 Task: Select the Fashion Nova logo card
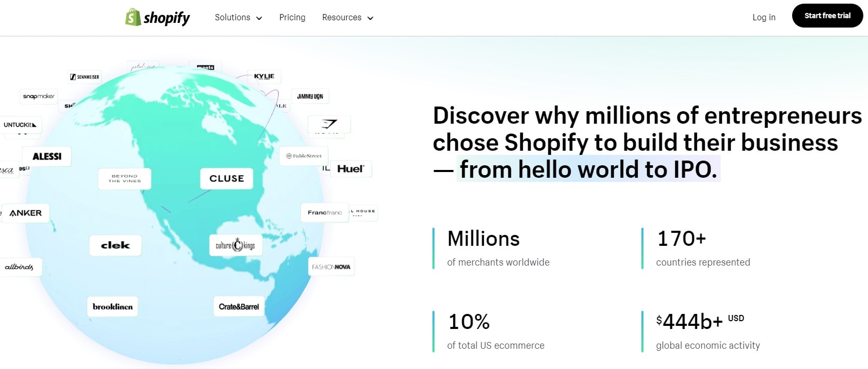point(331,267)
